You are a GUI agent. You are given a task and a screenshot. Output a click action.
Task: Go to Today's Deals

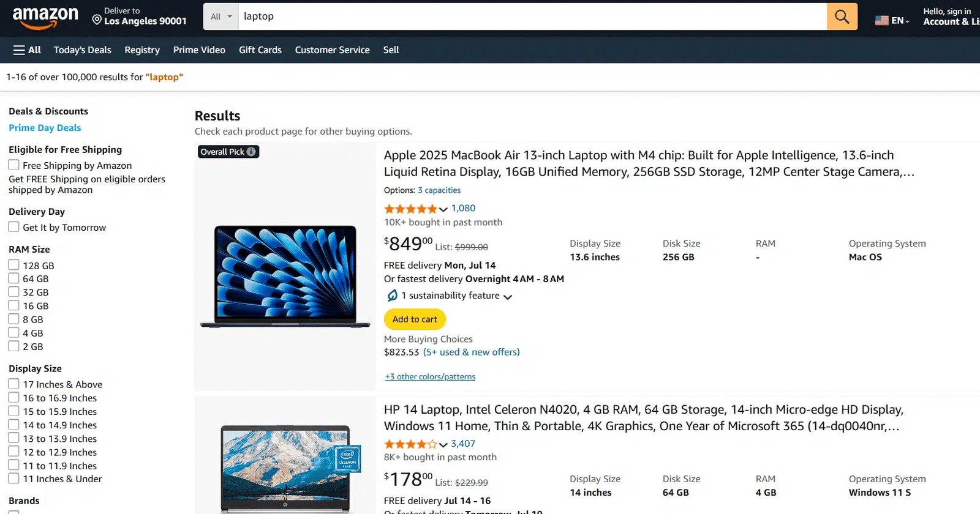tap(82, 50)
